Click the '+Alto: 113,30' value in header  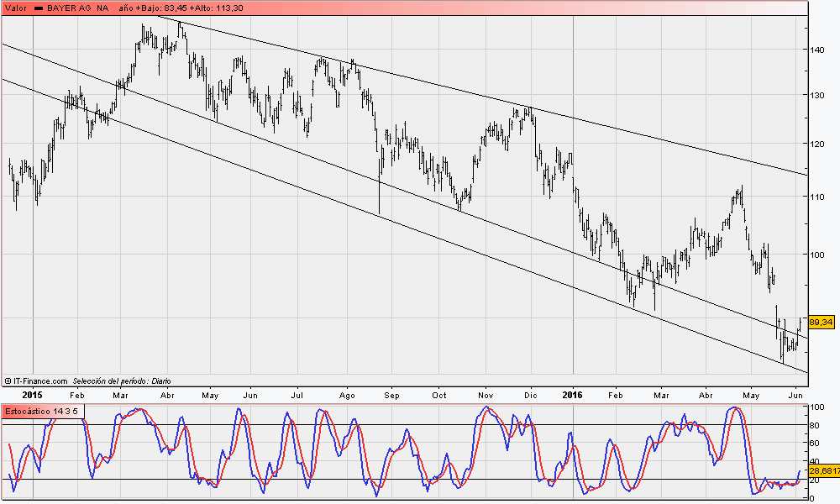pos(218,7)
